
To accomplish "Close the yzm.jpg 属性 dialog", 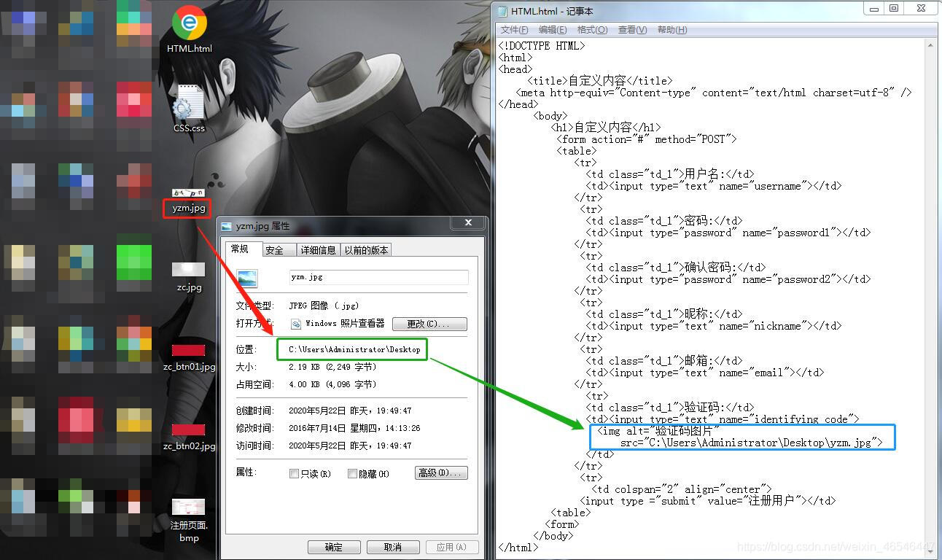I will (x=468, y=222).
